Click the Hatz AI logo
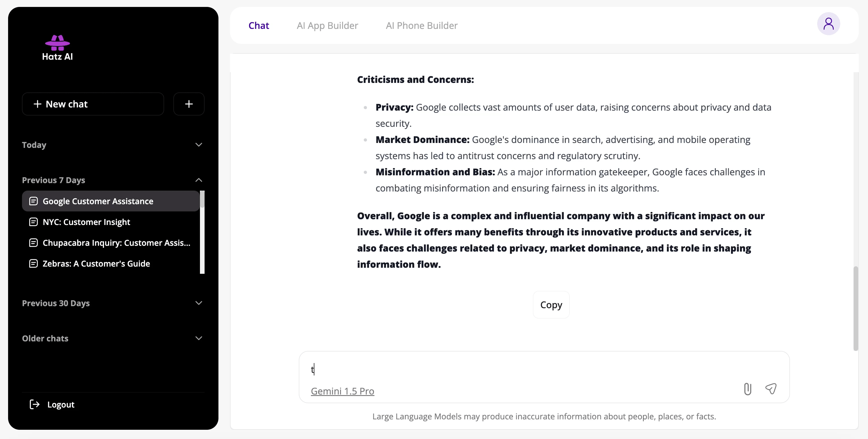Viewport: 868px width, 439px height. [57, 48]
